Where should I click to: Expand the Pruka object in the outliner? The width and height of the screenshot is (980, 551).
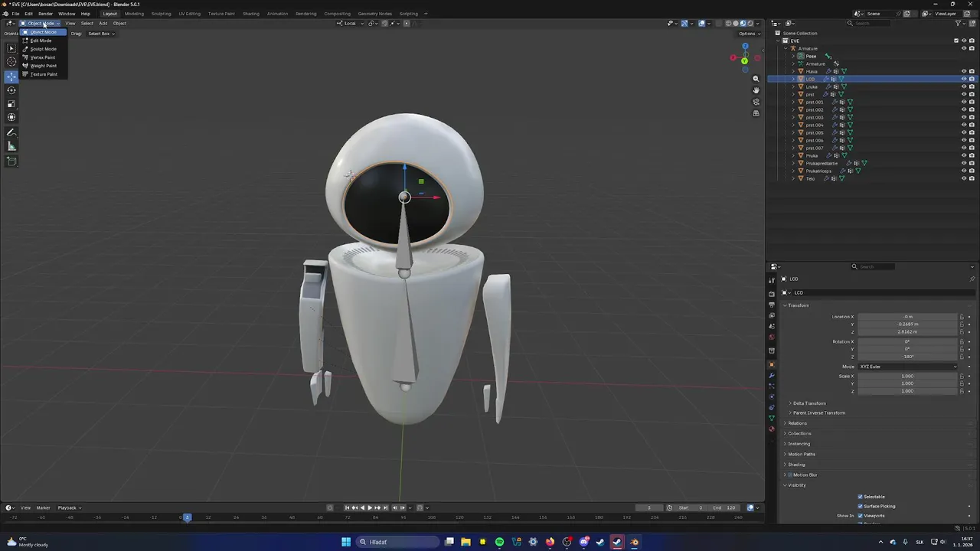pos(793,155)
